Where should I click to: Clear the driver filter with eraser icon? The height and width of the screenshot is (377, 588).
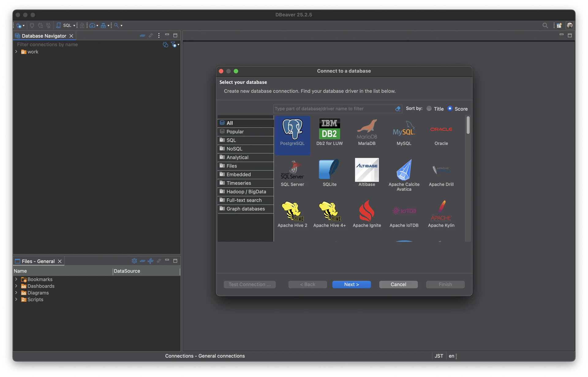[x=398, y=109]
